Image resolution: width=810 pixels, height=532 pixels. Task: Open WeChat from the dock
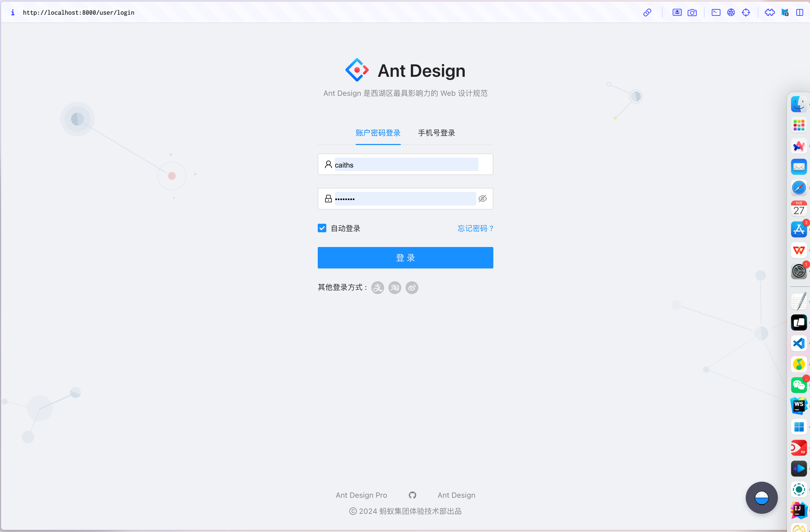click(799, 385)
